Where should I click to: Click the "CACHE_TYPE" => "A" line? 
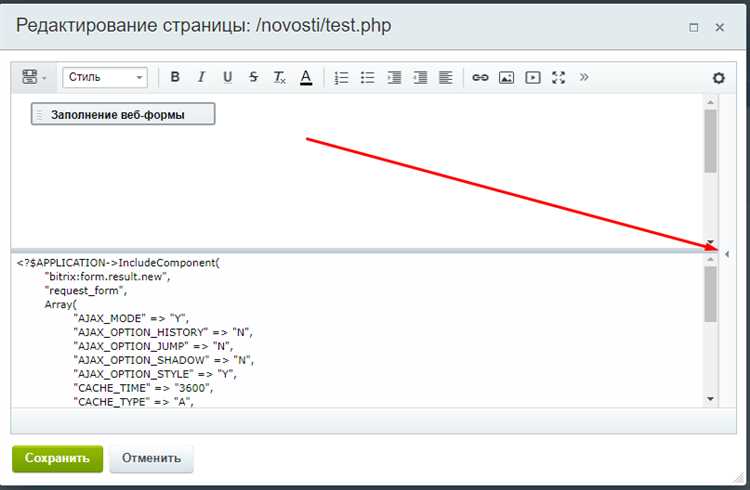click(x=133, y=401)
